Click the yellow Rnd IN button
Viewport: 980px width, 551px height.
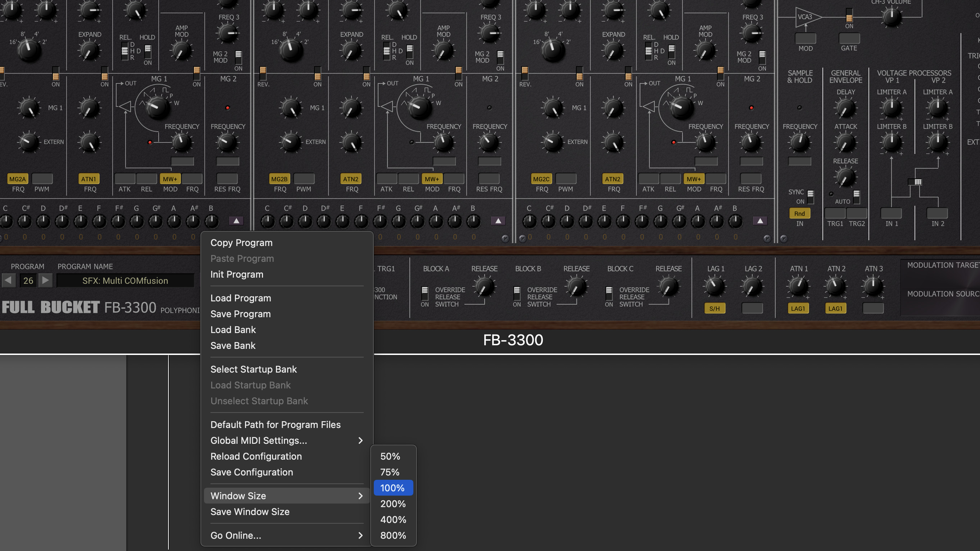click(x=799, y=213)
